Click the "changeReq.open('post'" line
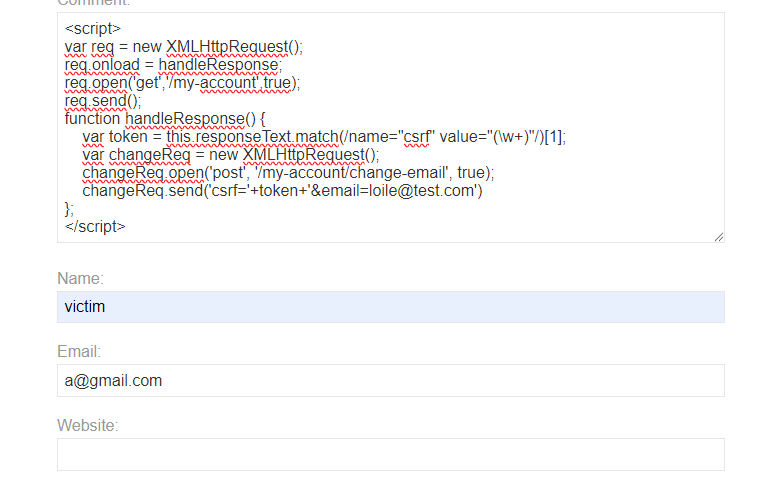The width and height of the screenshot is (783, 482). click(288, 173)
